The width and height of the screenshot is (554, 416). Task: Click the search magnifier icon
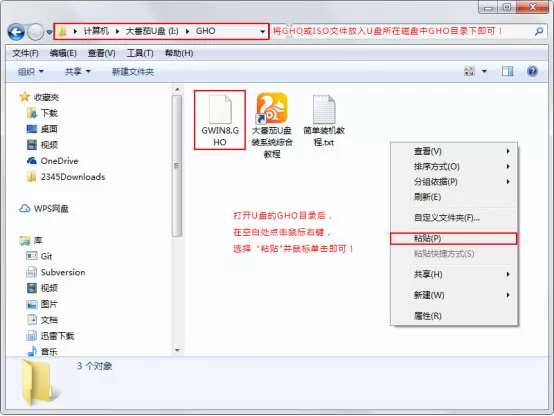click(539, 31)
